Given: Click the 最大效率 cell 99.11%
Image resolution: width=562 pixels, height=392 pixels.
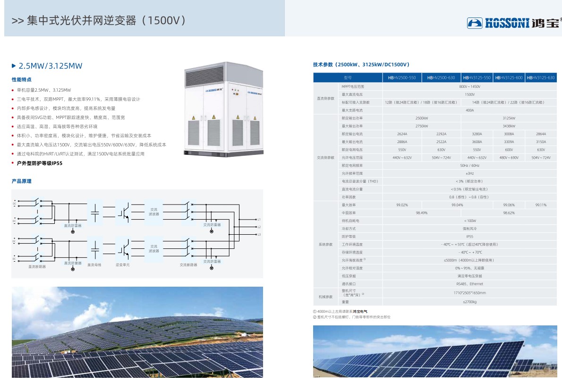Looking at the screenshot, I should pyautogui.click(x=541, y=205).
